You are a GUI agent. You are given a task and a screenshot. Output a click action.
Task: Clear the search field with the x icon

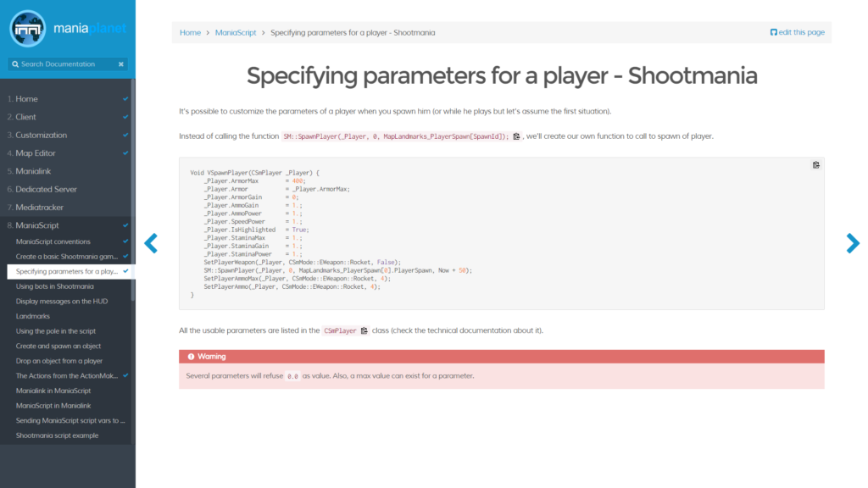pos(121,64)
